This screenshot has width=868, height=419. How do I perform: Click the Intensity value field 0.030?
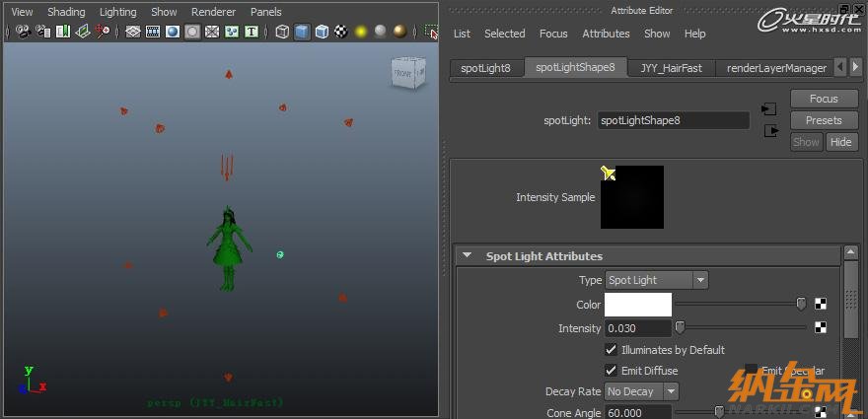[638, 328]
